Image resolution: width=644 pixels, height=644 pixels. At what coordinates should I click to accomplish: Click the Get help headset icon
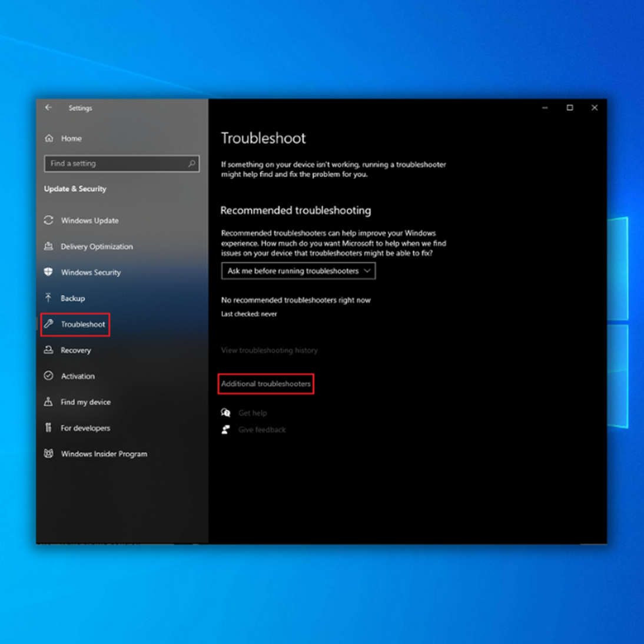click(x=226, y=413)
